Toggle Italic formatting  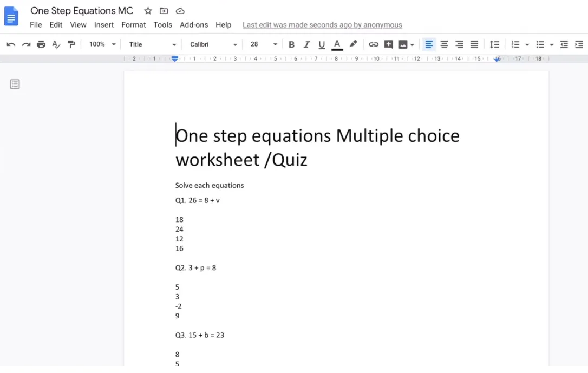306,44
